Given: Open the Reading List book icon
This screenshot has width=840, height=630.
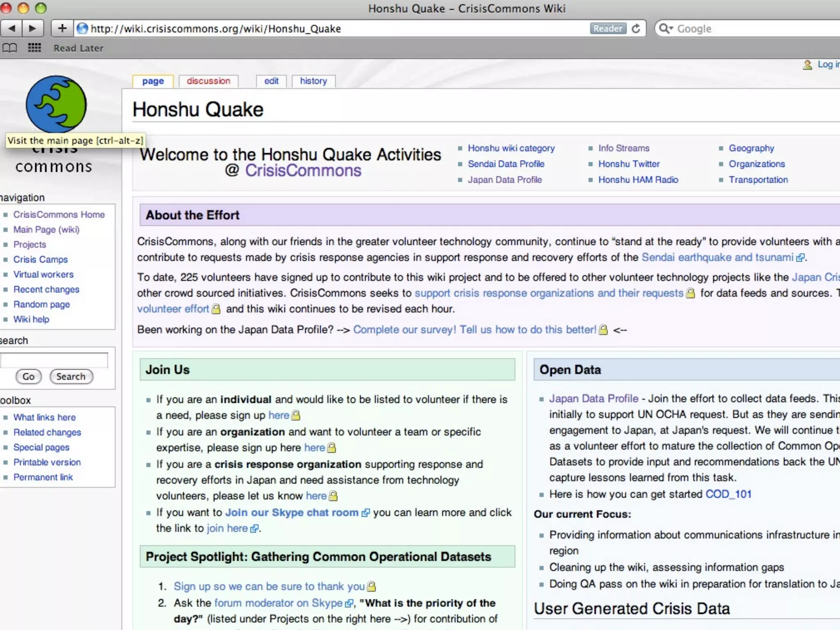Looking at the screenshot, I should click(x=10, y=48).
